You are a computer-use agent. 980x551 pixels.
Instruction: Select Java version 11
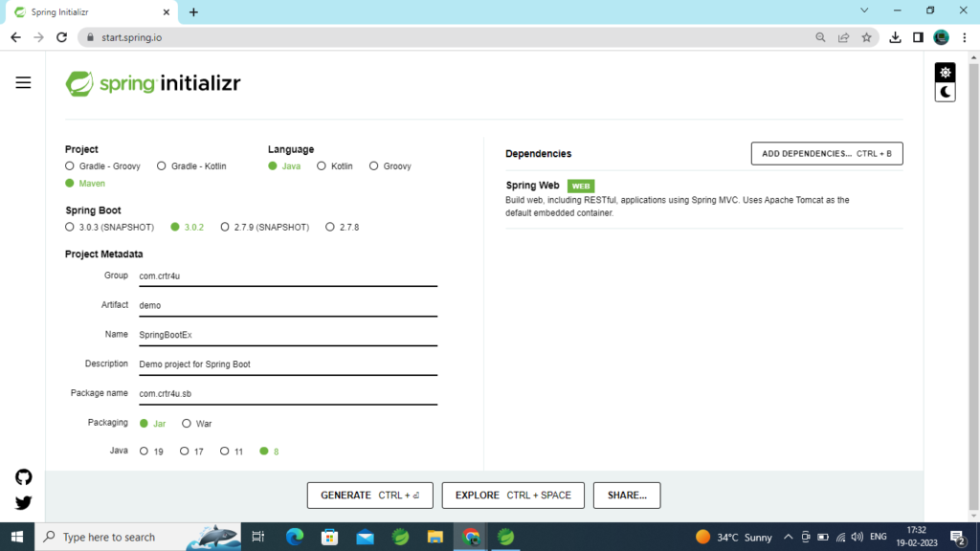pos(232,452)
